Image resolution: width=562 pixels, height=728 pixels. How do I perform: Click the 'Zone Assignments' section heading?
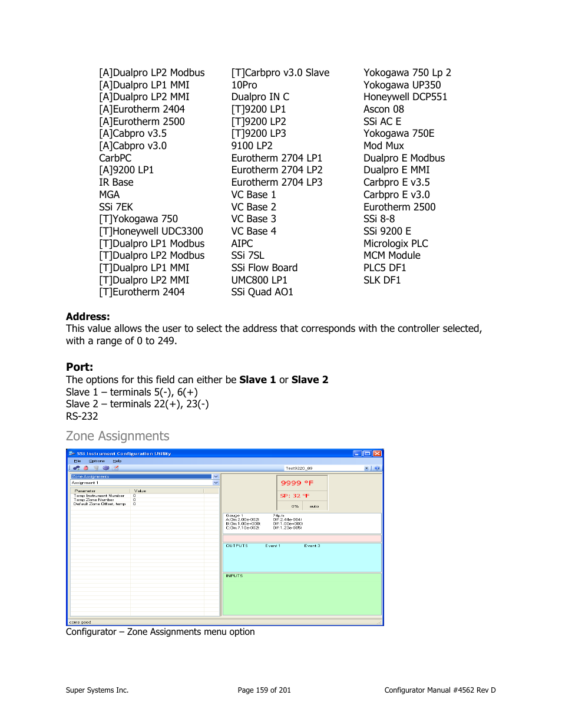[118, 436]
